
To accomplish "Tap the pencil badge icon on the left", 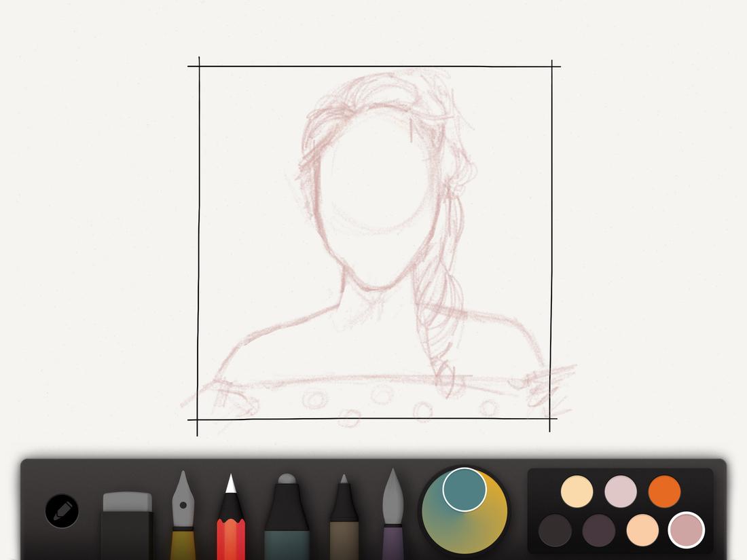I will (x=62, y=511).
